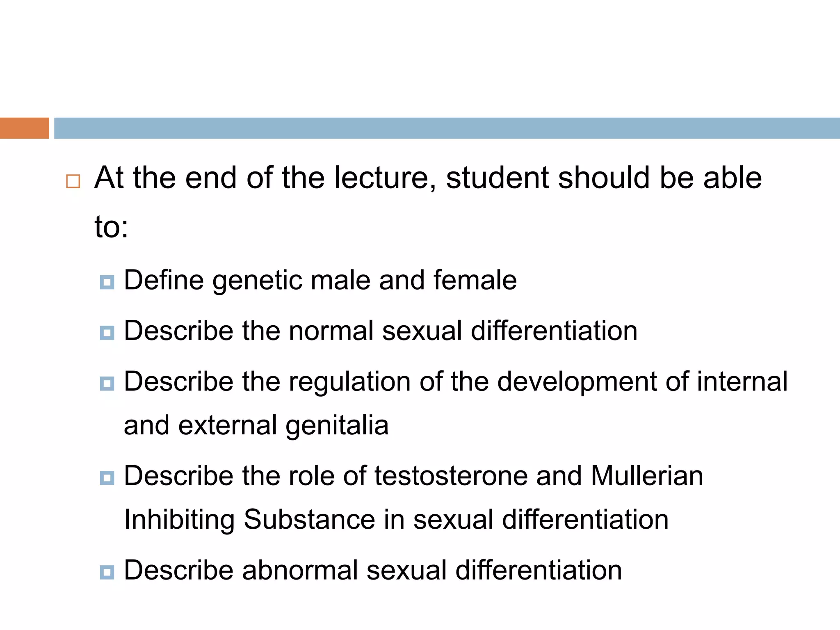Click bullet beside 'Define genetic male and female'
This screenshot has width=840, height=630.
pos(107,282)
